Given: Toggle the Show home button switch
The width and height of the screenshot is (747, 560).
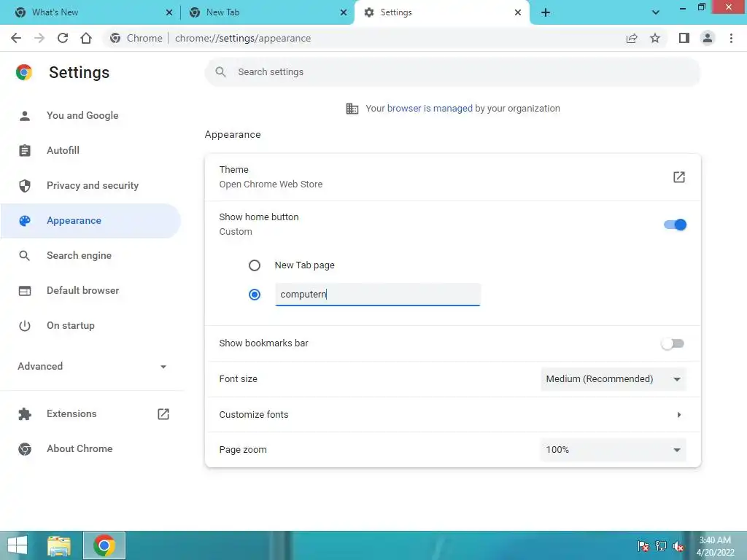Looking at the screenshot, I should click(675, 225).
